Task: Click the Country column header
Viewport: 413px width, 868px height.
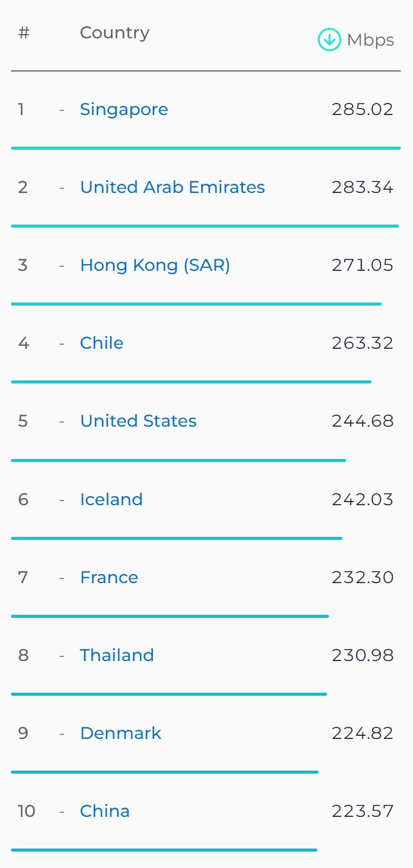Action: [115, 32]
